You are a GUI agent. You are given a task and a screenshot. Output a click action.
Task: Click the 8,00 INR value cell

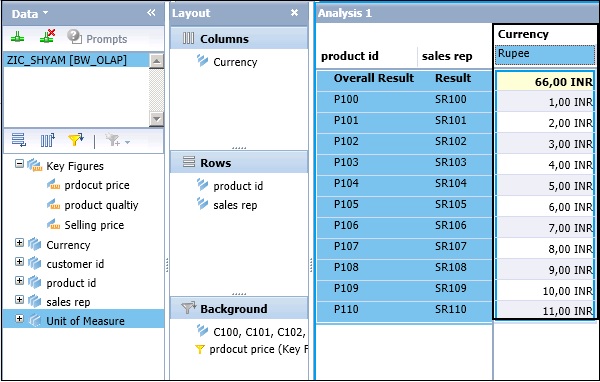coord(545,249)
